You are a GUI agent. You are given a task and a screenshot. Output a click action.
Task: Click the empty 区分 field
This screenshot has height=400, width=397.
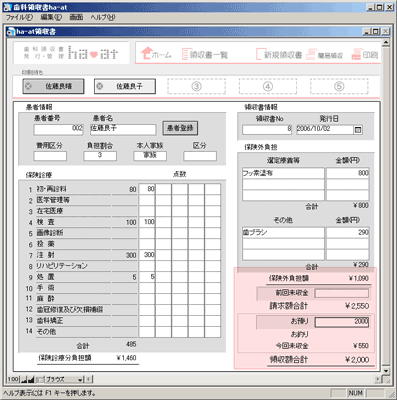(x=200, y=156)
